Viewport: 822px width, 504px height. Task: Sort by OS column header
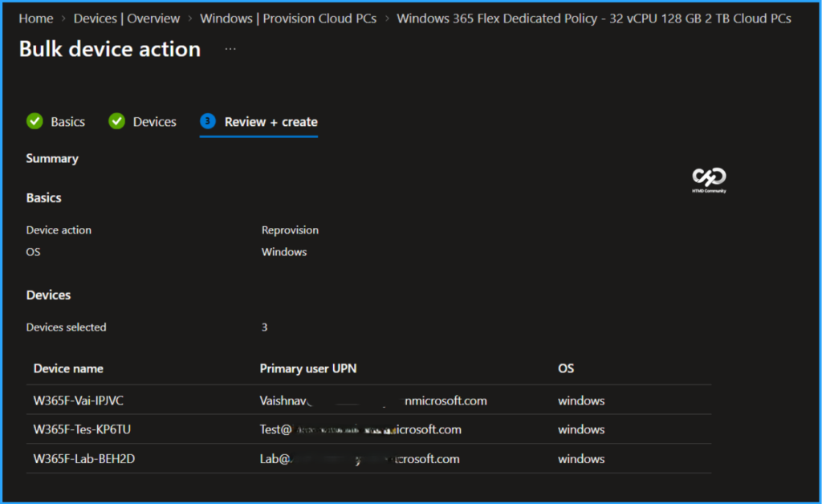[566, 368]
